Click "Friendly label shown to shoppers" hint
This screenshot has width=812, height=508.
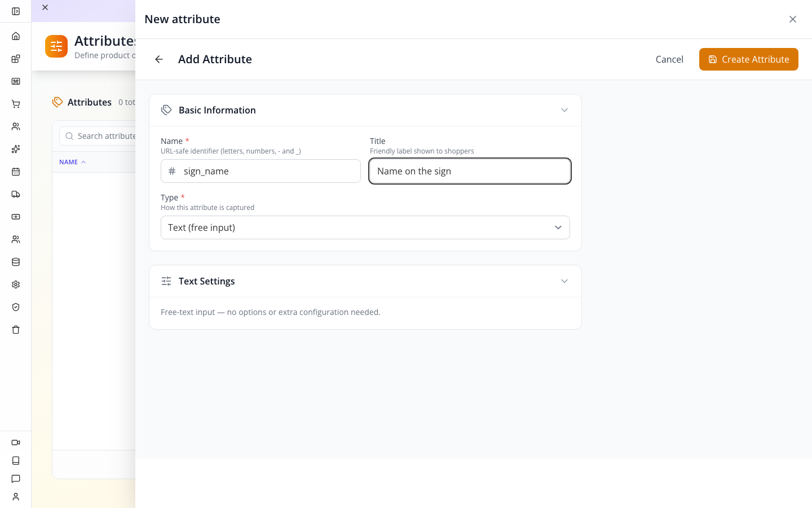coord(422,151)
